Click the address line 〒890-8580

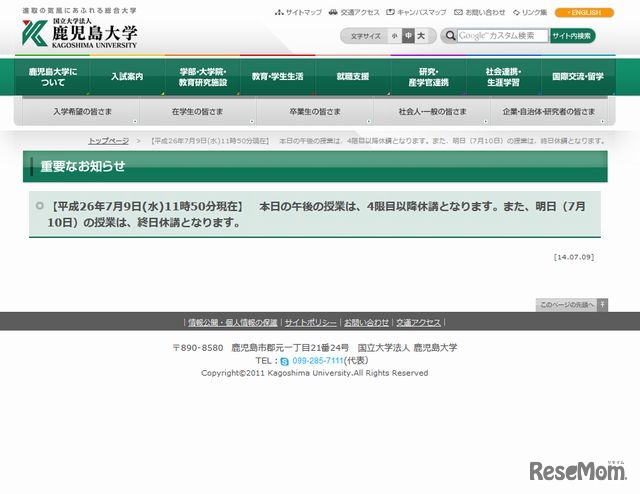(x=315, y=348)
